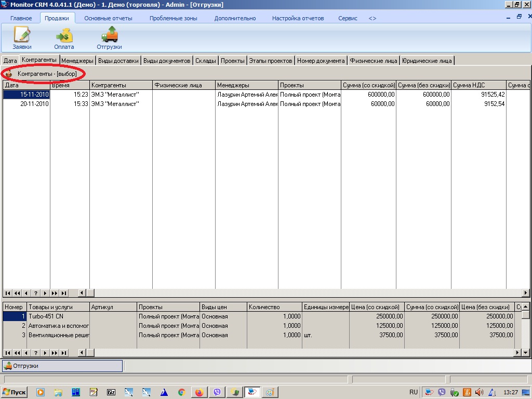Jump to last record in upper grid navigator
This screenshot has width=532, height=399.
coord(64,293)
